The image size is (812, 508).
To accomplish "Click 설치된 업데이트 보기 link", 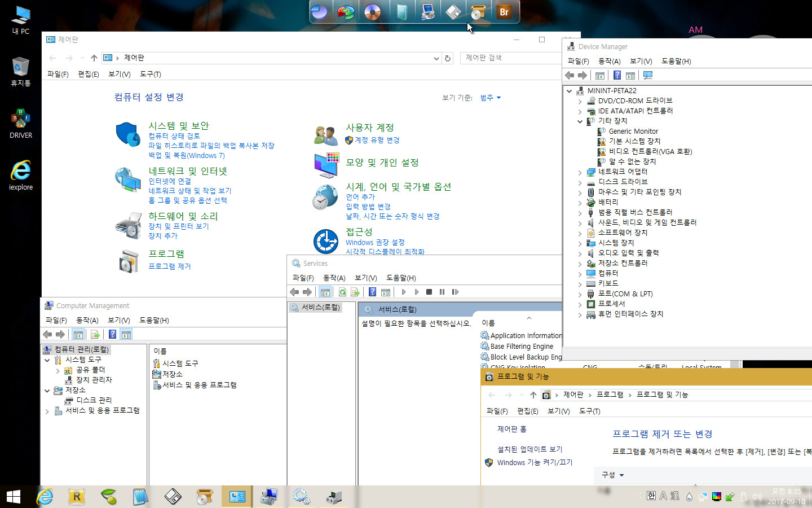I will point(529,449).
